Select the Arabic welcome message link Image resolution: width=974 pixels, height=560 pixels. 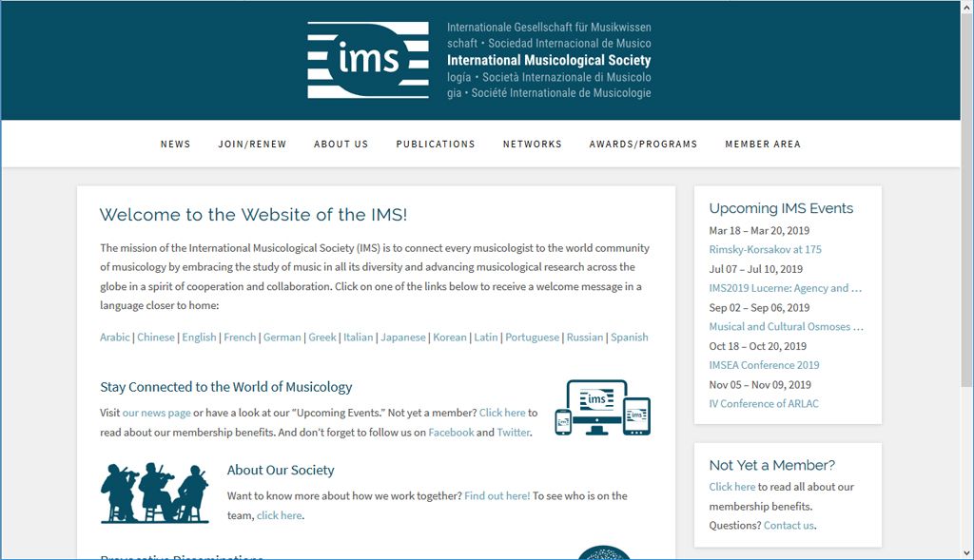point(115,338)
